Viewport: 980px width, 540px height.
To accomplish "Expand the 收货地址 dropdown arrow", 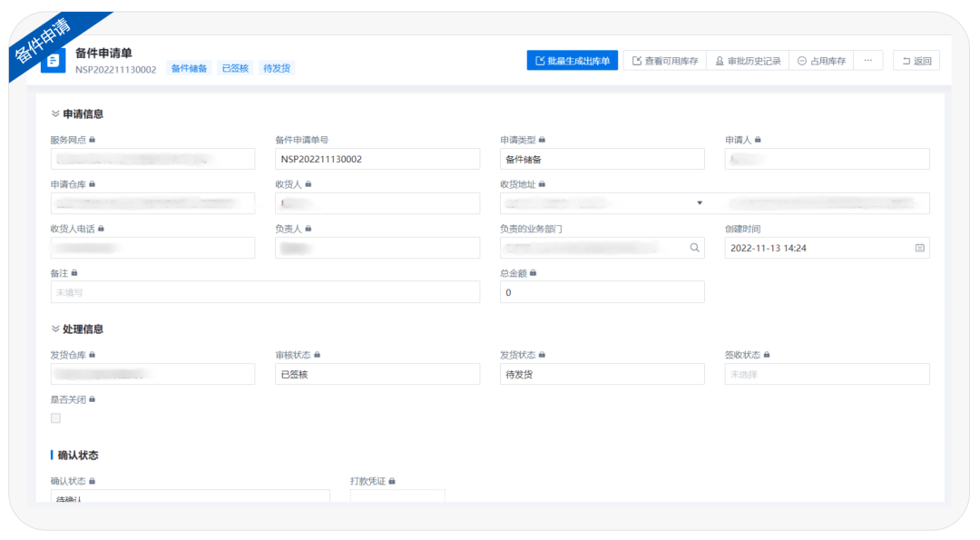I will click(699, 203).
